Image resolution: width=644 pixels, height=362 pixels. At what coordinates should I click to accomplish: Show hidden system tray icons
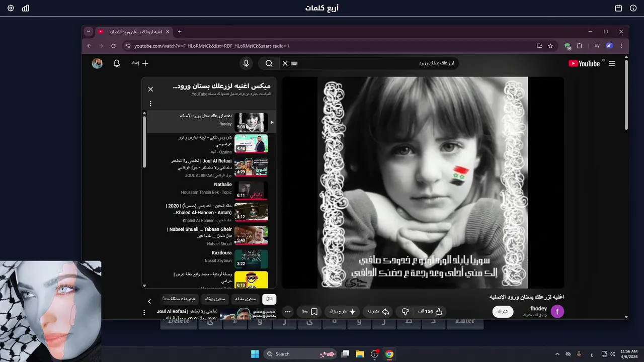pyautogui.click(x=557, y=354)
